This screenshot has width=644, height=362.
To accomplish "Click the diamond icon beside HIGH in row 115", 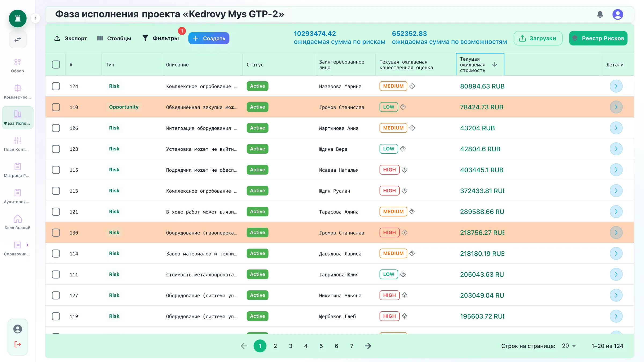I will 405,170.
